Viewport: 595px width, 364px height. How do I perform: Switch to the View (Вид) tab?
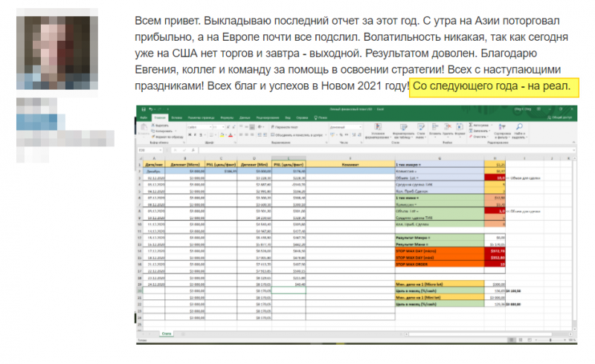288,117
